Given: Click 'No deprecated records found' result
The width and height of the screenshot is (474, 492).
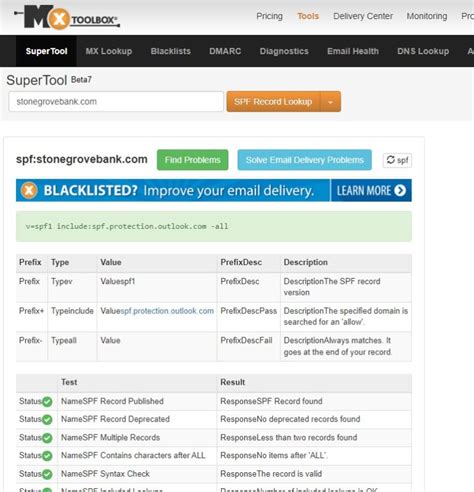Looking at the screenshot, I should click(x=290, y=419).
